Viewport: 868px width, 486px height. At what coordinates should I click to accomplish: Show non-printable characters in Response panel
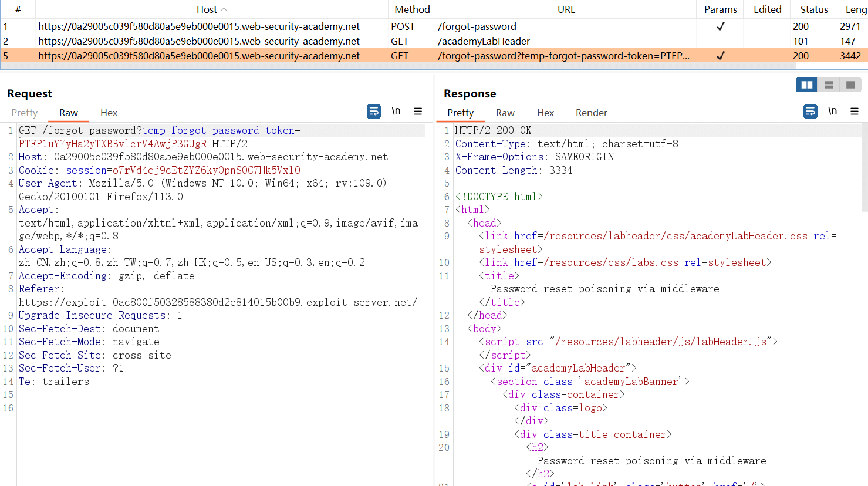coord(832,112)
